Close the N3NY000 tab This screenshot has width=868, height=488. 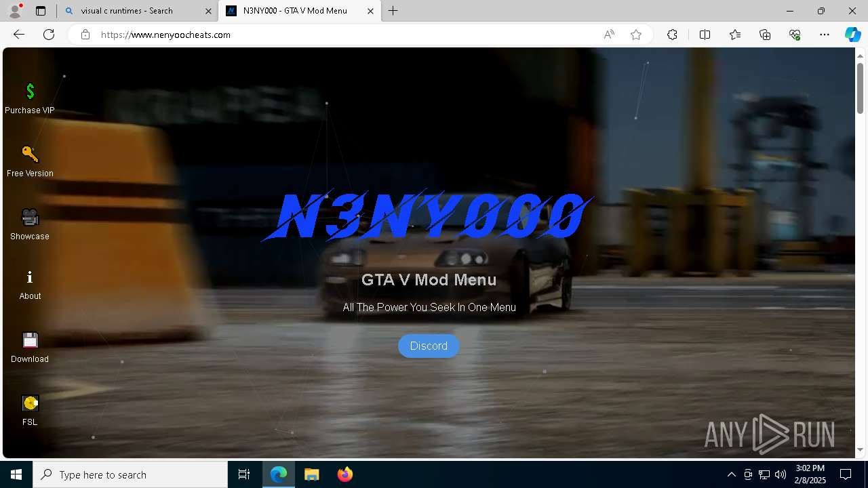371,11
